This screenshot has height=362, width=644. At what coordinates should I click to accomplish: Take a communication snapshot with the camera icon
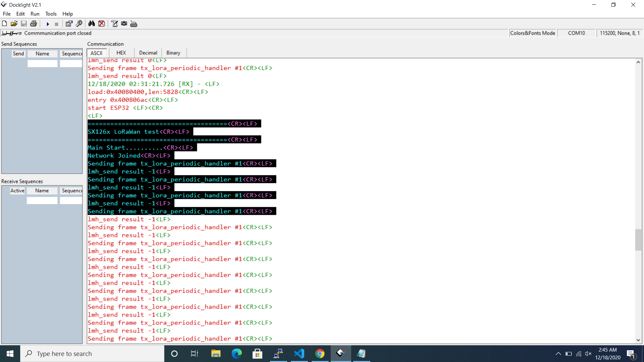click(x=124, y=24)
